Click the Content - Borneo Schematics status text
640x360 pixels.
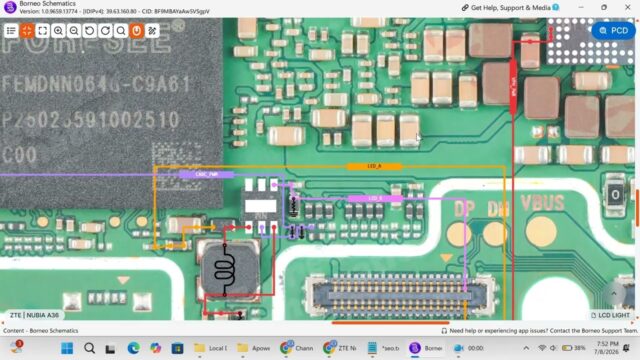pyautogui.click(x=40, y=331)
